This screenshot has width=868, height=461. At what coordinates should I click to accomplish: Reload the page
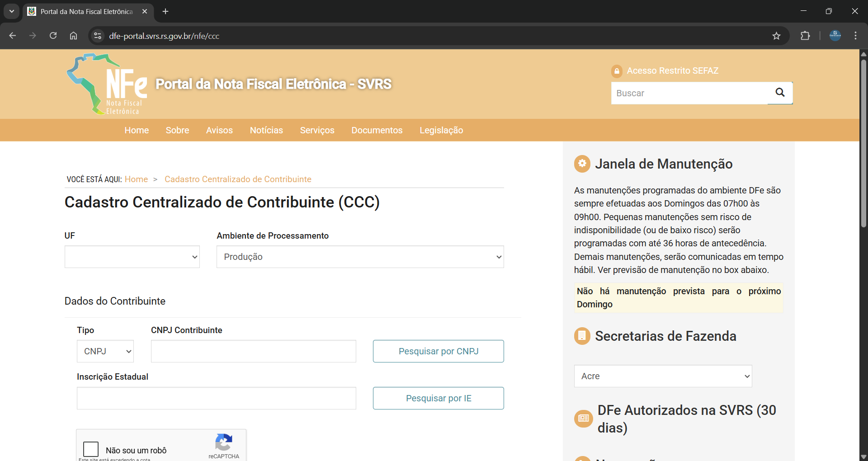(53, 36)
